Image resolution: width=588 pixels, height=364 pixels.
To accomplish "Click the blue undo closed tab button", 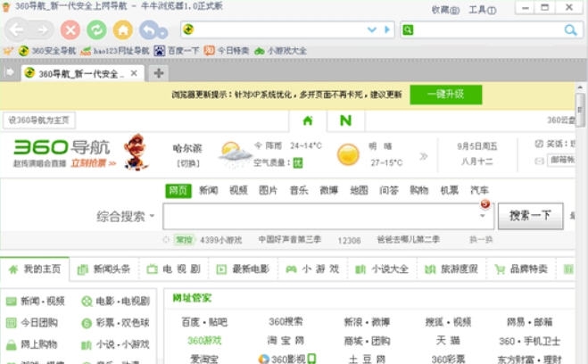I will [x=149, y=30].
